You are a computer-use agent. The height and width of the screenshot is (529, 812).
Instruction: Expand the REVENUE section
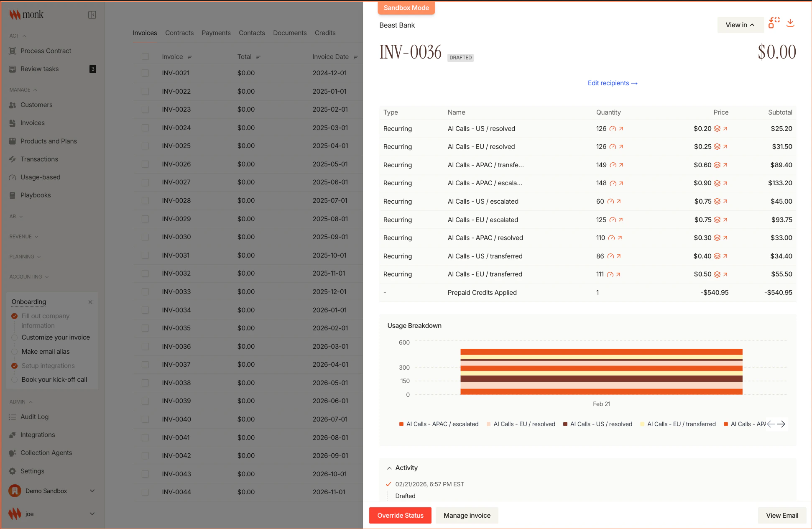pyautogui.click(x=24, y=236)
